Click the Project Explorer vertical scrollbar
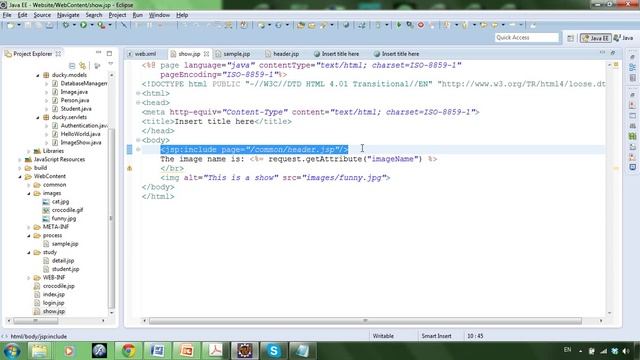 [111, 218]
